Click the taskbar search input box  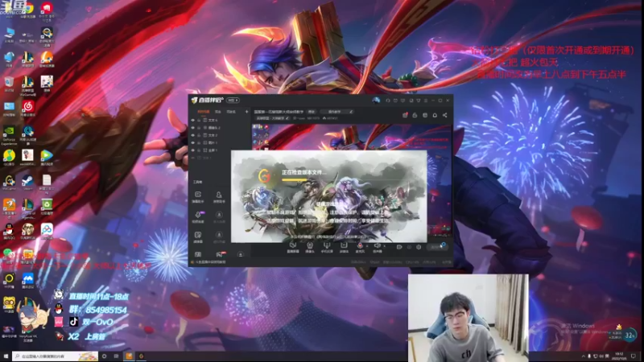(55, 356)
